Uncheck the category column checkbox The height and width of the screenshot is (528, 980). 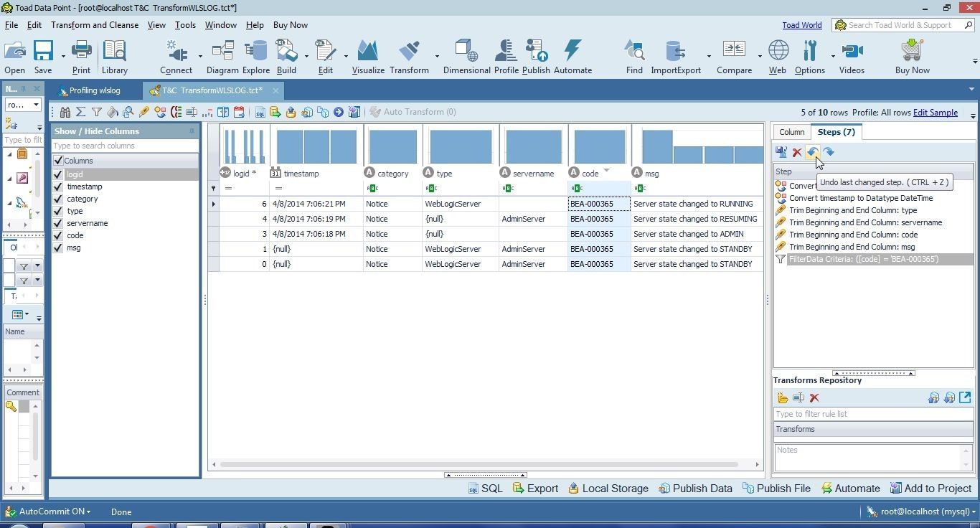(58, 199)
